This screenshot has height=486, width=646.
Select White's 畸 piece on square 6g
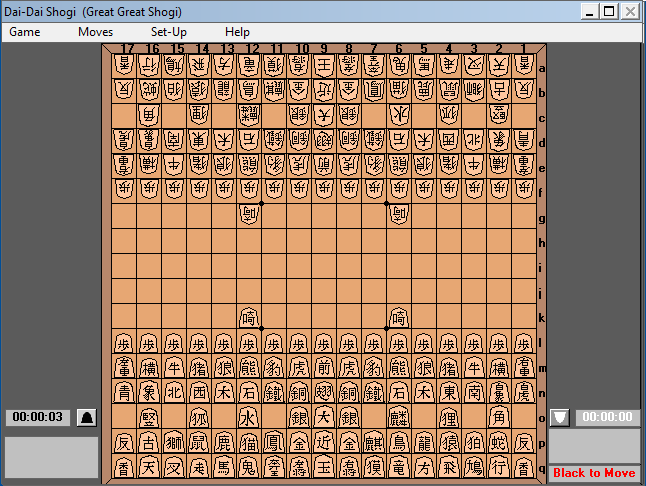[x=399, y=215]
